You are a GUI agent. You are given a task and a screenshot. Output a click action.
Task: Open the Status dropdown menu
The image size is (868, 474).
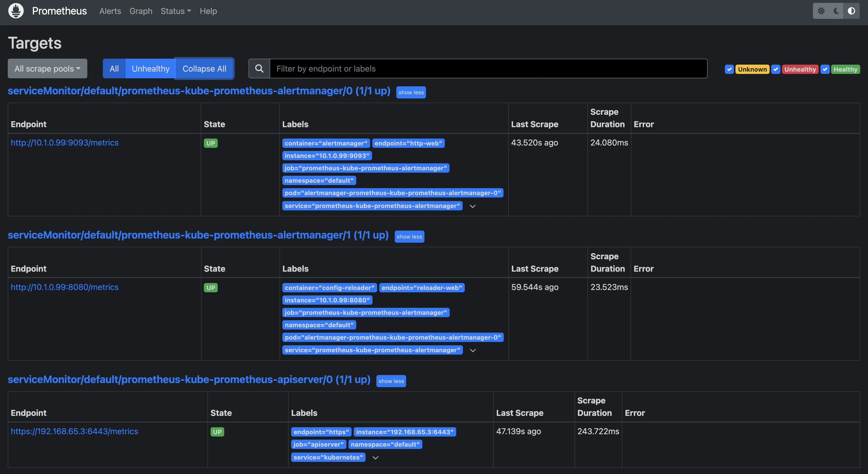(176, 11)
